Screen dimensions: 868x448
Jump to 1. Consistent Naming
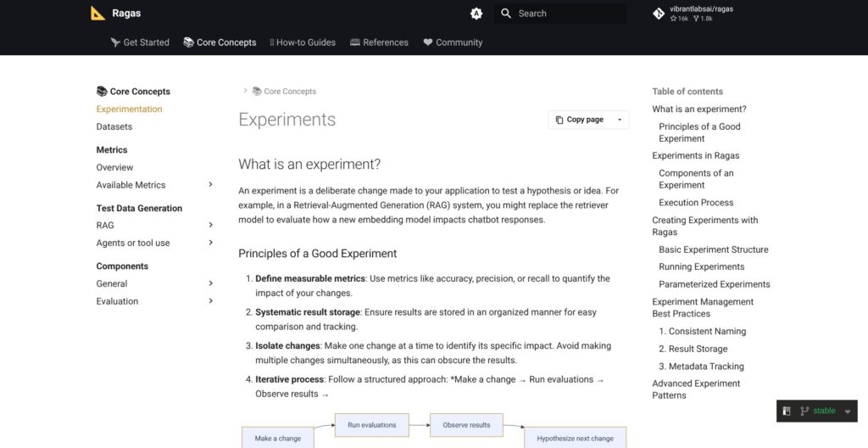pyautogui.click(x=702, y=331)
